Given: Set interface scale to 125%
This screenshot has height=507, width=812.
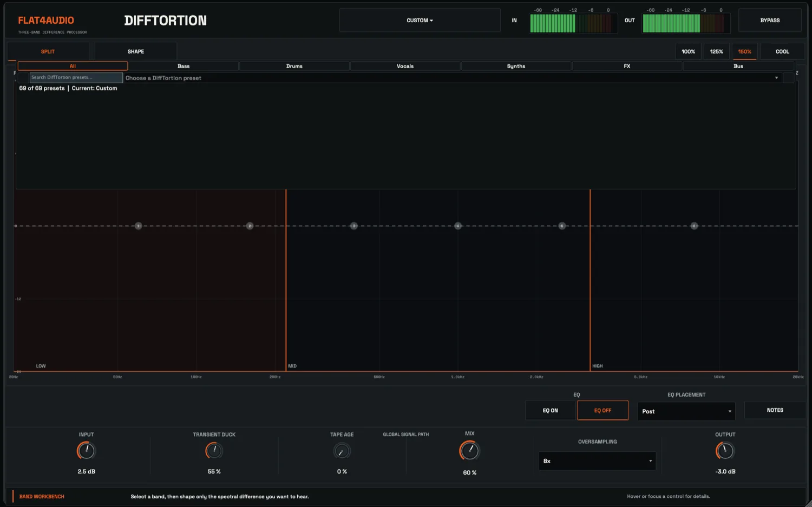Looking at the screenshot, I should (x=716, y=51).
